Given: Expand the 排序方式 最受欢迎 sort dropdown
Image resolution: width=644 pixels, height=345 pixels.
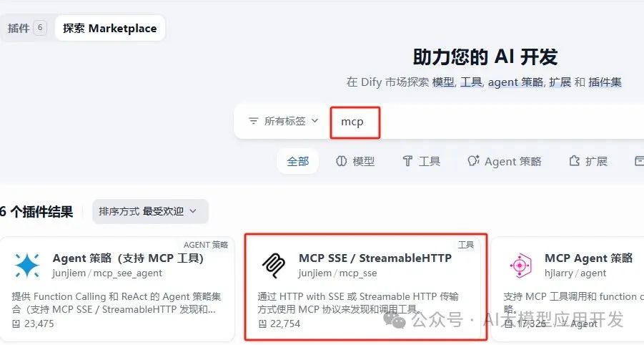Looking at the screenshot, I should (150, 211).
